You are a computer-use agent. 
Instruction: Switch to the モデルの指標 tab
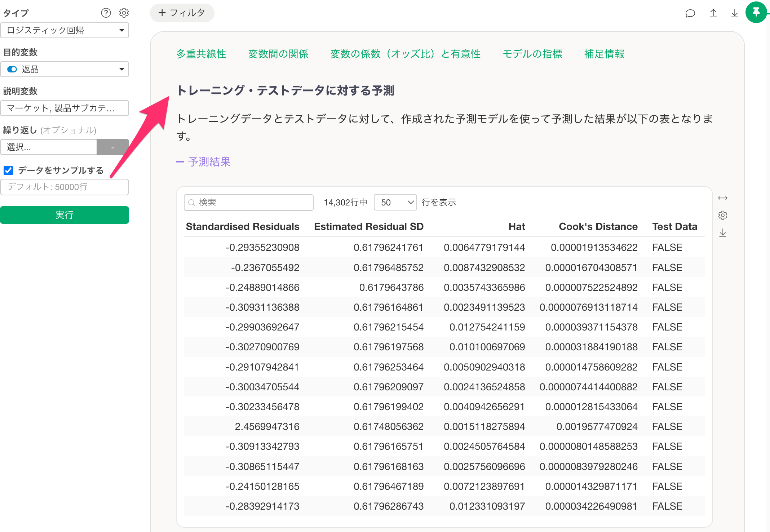pyautogui.click(x=532, y=54)
